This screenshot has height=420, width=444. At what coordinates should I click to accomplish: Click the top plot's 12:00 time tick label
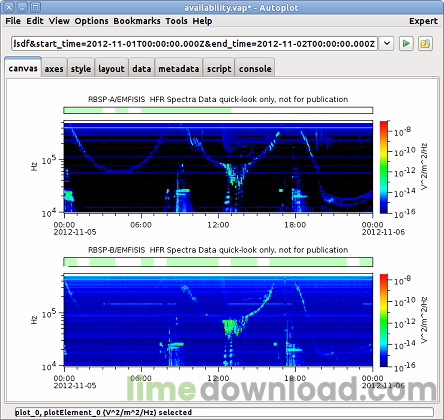(218, 225)
